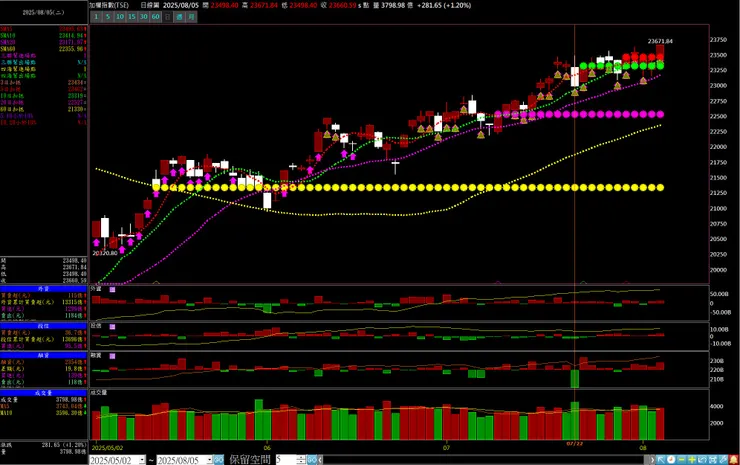The width and height of the screenshot is (740, 465).
Task: Click the 外資 blue section header
Action: click(x=43, y=288)
